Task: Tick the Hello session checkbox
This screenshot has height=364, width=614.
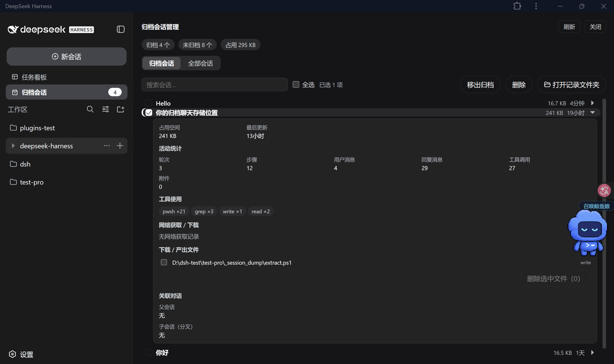Action: click(149, 103)
